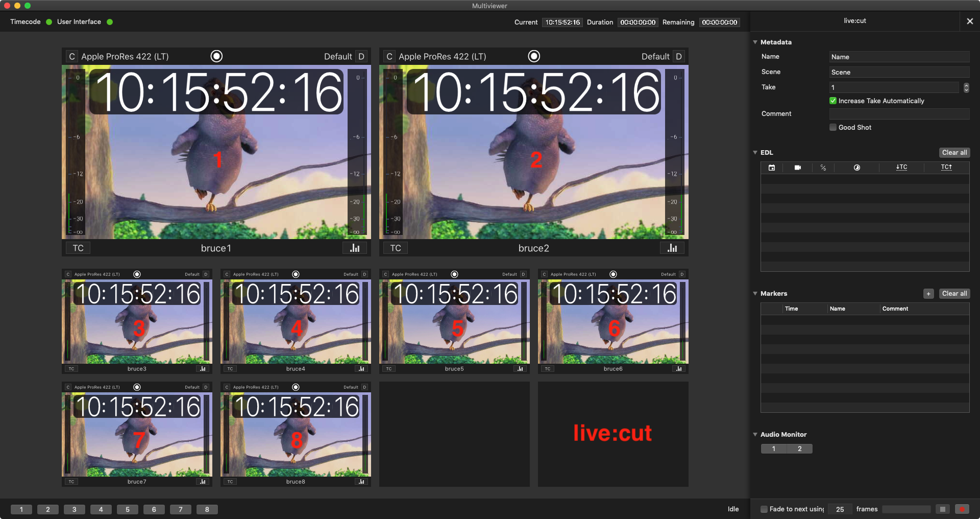The height and width of the screenshot is (519, 980).
Task: Open the Default destination label on bruce2
Action: tap(655, 56)
